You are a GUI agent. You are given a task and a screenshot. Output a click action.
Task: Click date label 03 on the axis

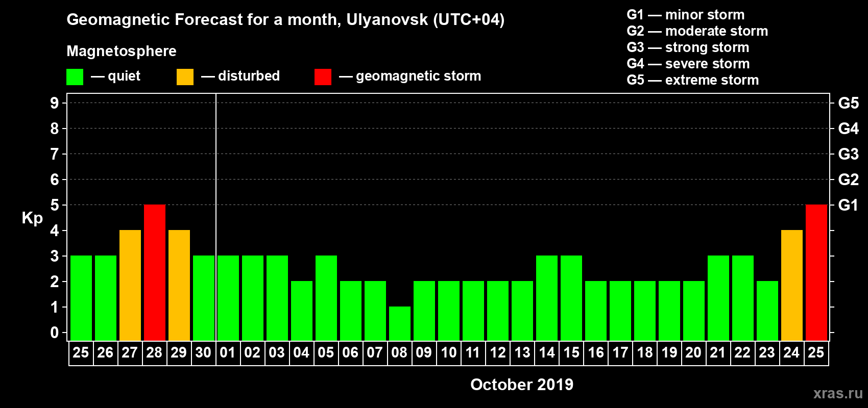[277, 353]
